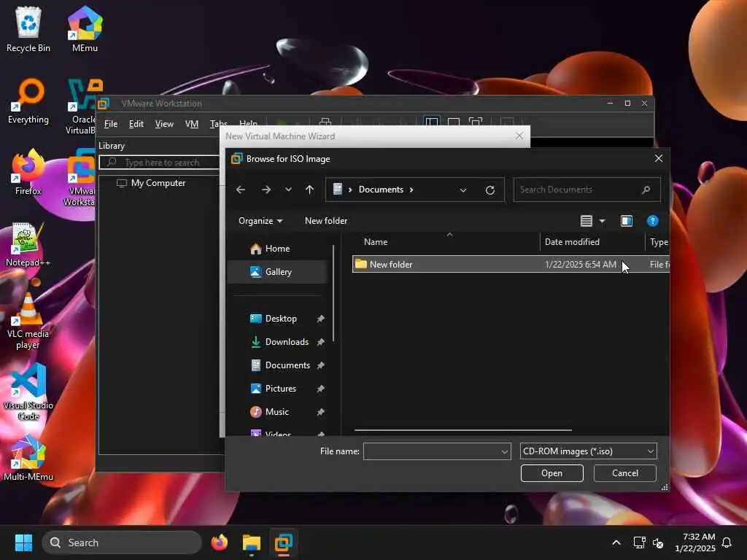Image resolution: width=747 pixels, height=560 pixels.
Task: Launch Multi-MEmu desktop shortcut
Action: click(x=28, y=458)
